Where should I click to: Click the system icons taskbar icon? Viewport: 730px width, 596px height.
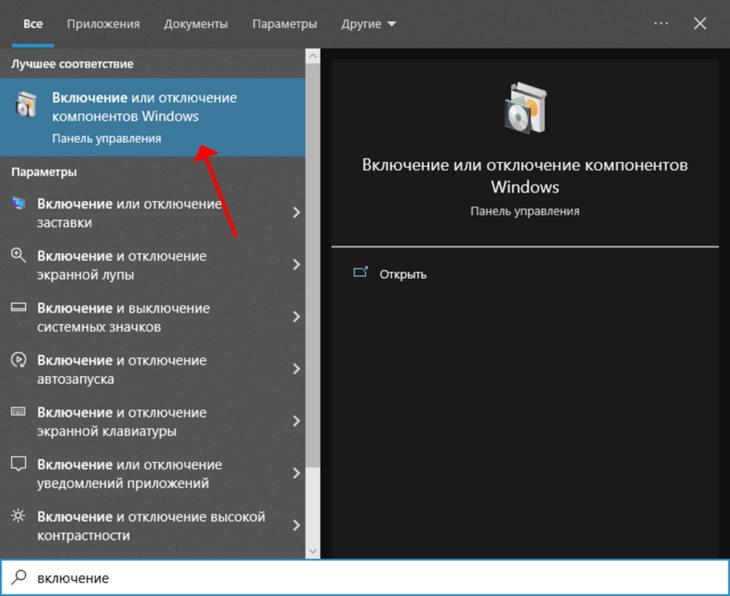pyautogui.click(x=19, y=307)
